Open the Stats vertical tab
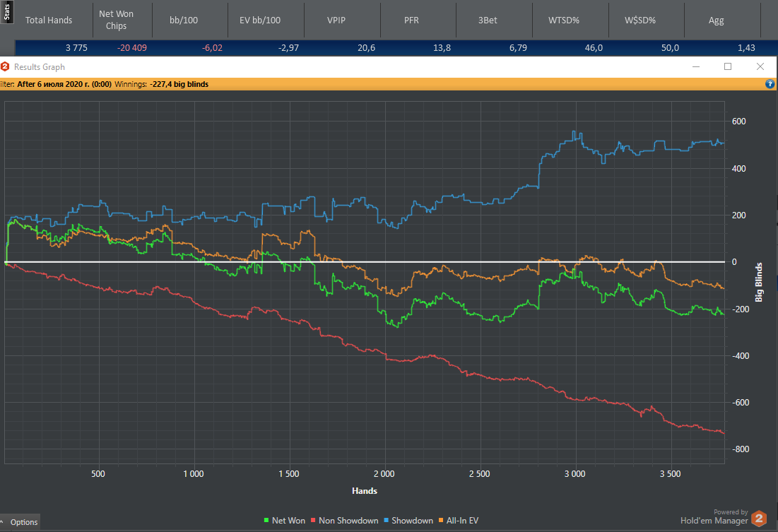The height and width of the screenshot is (532, 778). (6, 12)
